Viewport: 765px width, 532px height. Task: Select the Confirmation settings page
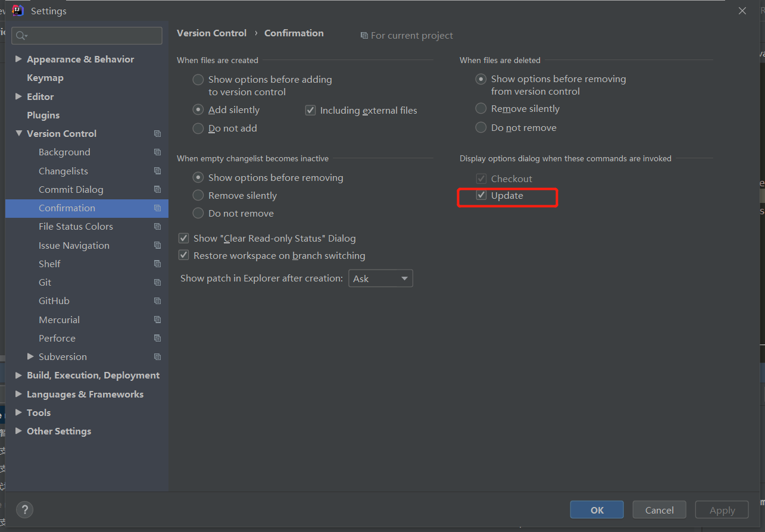pyautogui.click(x=68, y=208)
